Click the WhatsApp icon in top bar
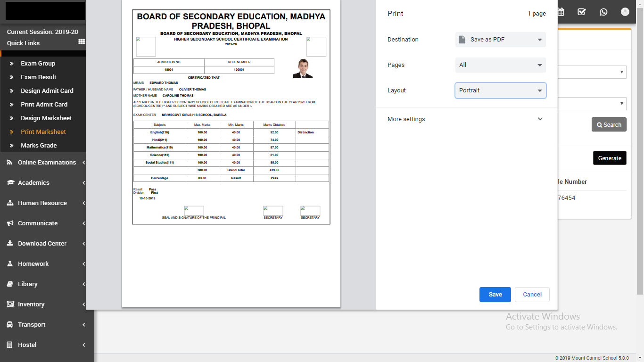644x362 pixels. tap(603, 12)
